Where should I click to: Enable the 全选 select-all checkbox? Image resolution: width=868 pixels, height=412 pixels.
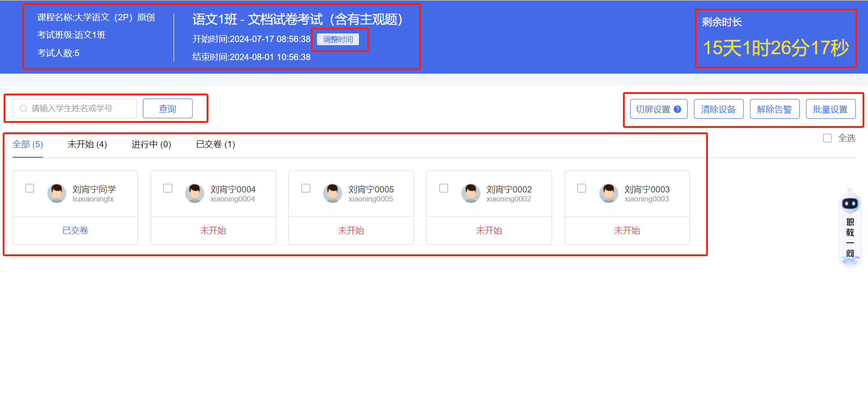click(x=828, y=138)
